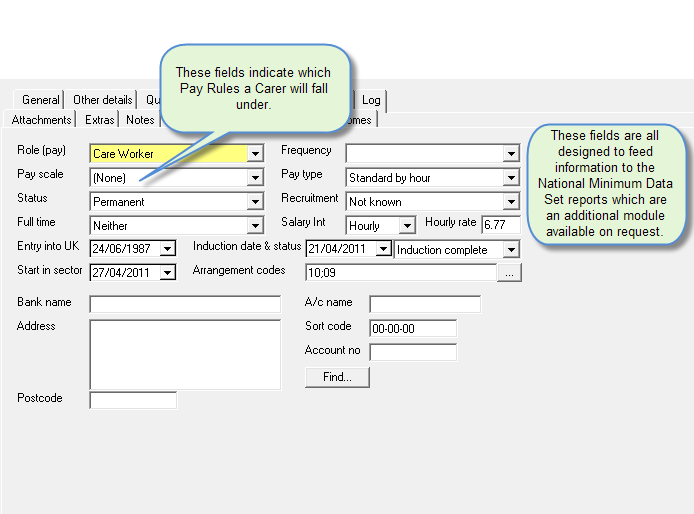
Task: Click the Find... button
Action: [337, 377]
